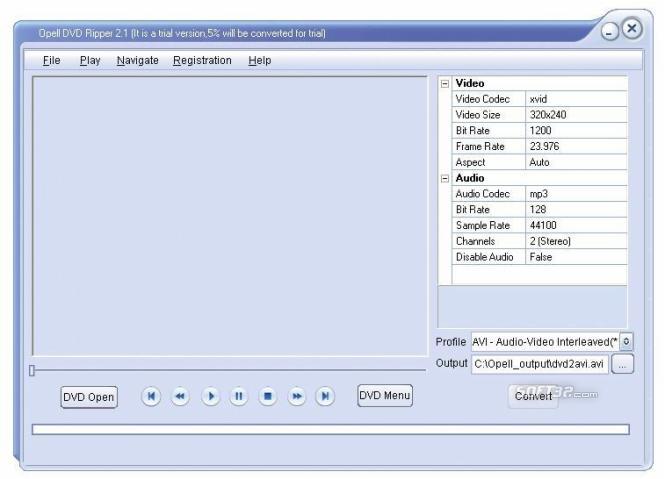Viewport: 665px width, 479px height.
Task: Click the Sample Rate property label
Action: [483, 225]
